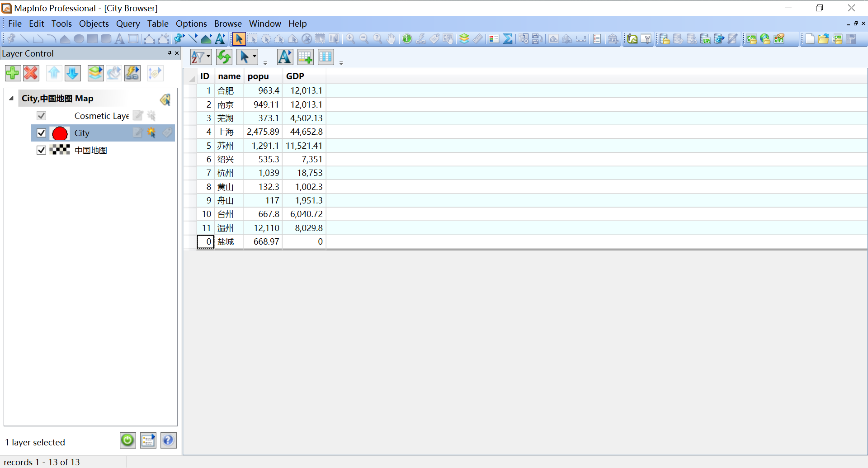Click the options button beside the help button

pyautogui.click(x=148, y=440)
